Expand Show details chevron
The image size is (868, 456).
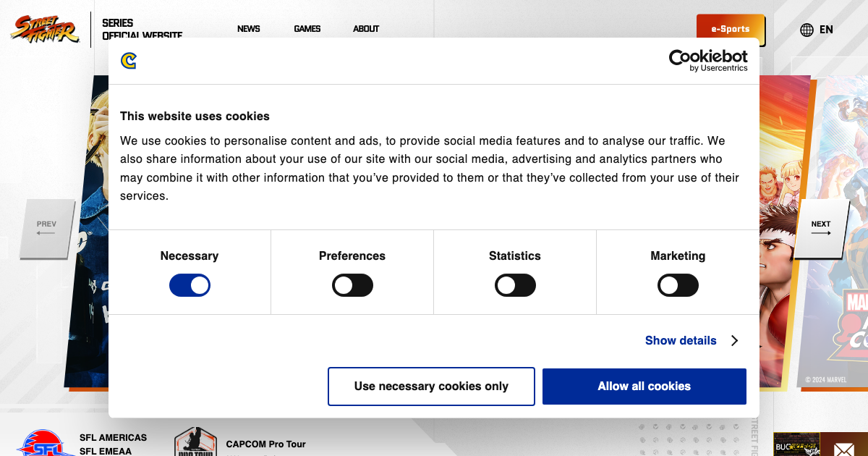coord(734,340)
